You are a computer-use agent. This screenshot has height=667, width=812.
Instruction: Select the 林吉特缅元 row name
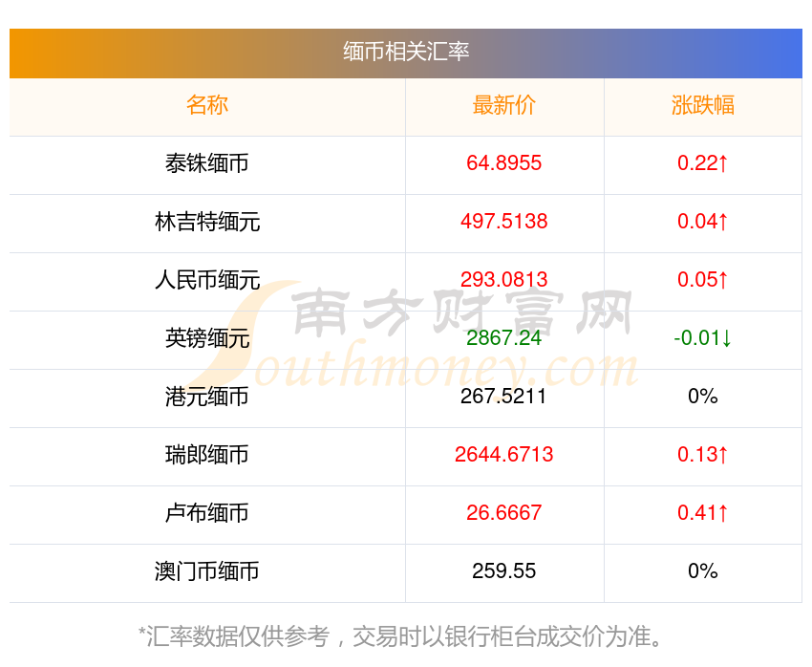click(207, 222)
